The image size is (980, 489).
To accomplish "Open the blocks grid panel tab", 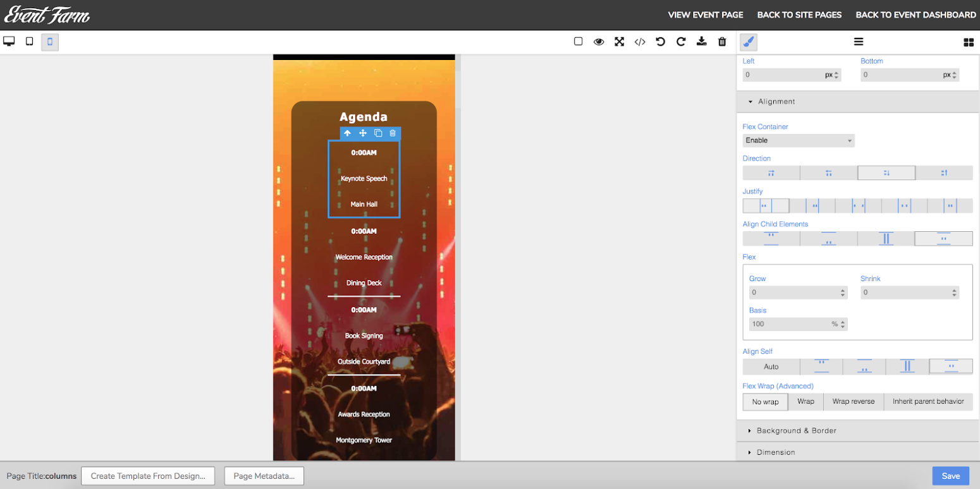I will tap(969, 42).
